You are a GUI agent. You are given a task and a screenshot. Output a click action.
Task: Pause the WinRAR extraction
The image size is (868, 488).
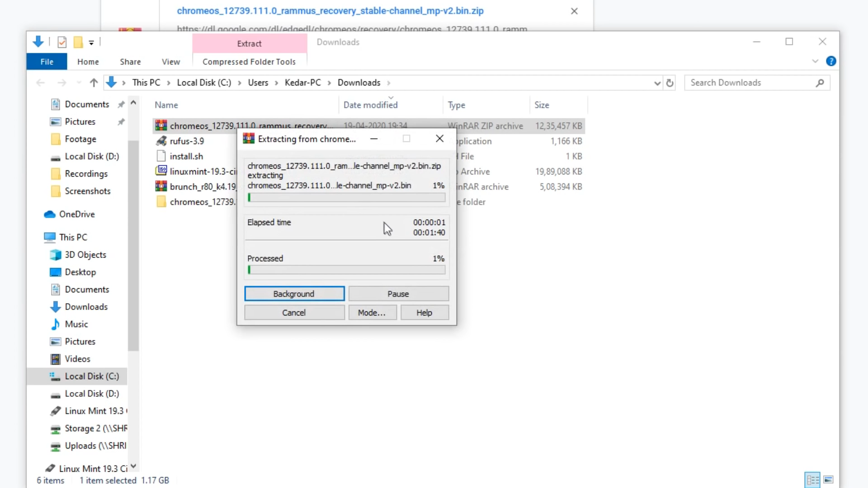[x=398, y=294]
